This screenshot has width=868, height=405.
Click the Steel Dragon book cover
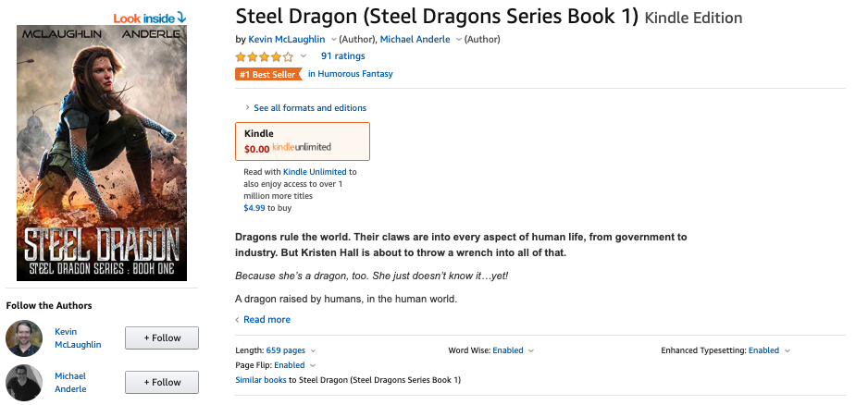(x=102, y=153)
